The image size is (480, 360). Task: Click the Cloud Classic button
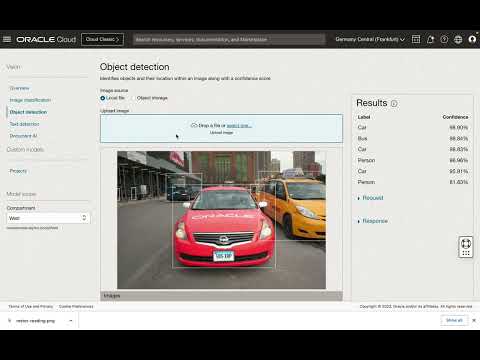pos(102,39)
